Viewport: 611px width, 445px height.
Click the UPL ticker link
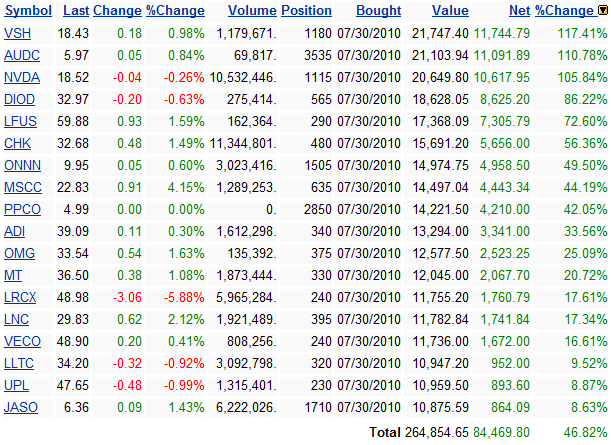pos(16,386)
